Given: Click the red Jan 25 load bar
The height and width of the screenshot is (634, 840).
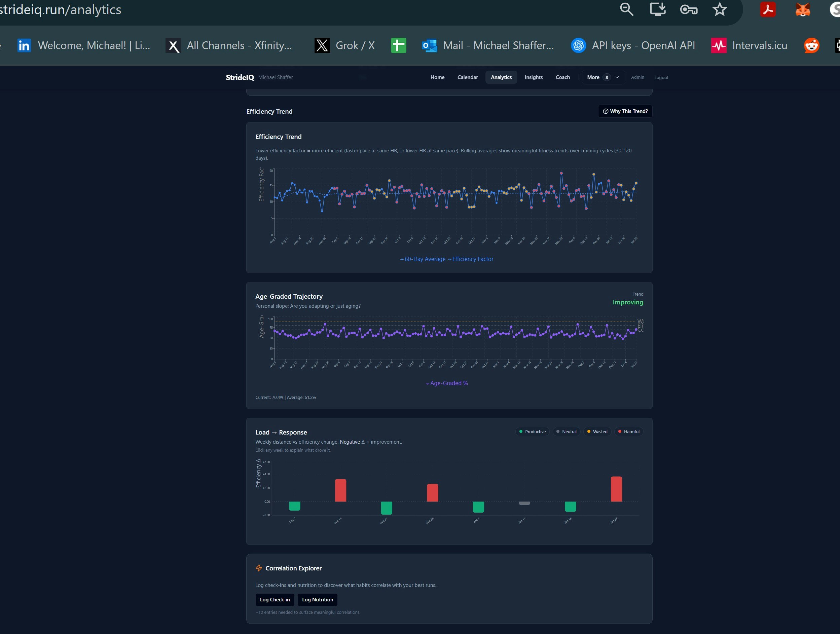Looking at the screenshot, I should [616, 489].
